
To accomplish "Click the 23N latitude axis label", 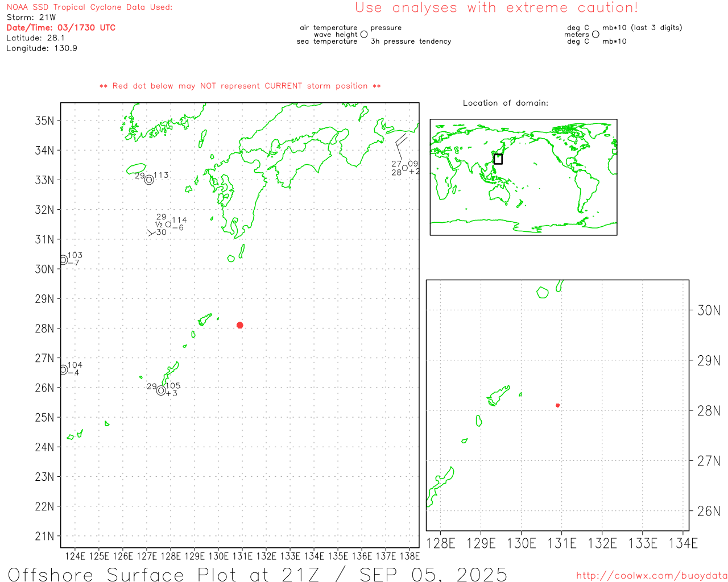I will 45,477.
